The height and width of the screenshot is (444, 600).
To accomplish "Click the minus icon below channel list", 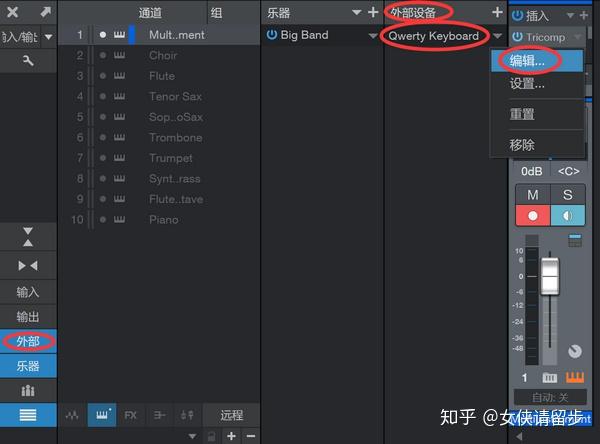I will (x=251, y=436).
